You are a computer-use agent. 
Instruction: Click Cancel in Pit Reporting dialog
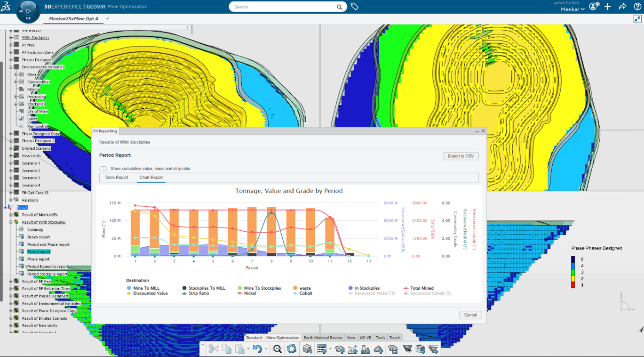point(470,315)
